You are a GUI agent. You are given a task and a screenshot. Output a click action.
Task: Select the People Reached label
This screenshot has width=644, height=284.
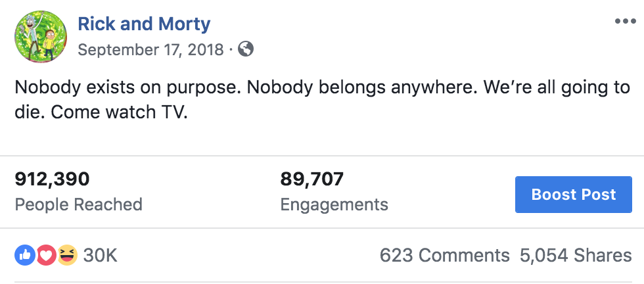(x=78, y=204)
